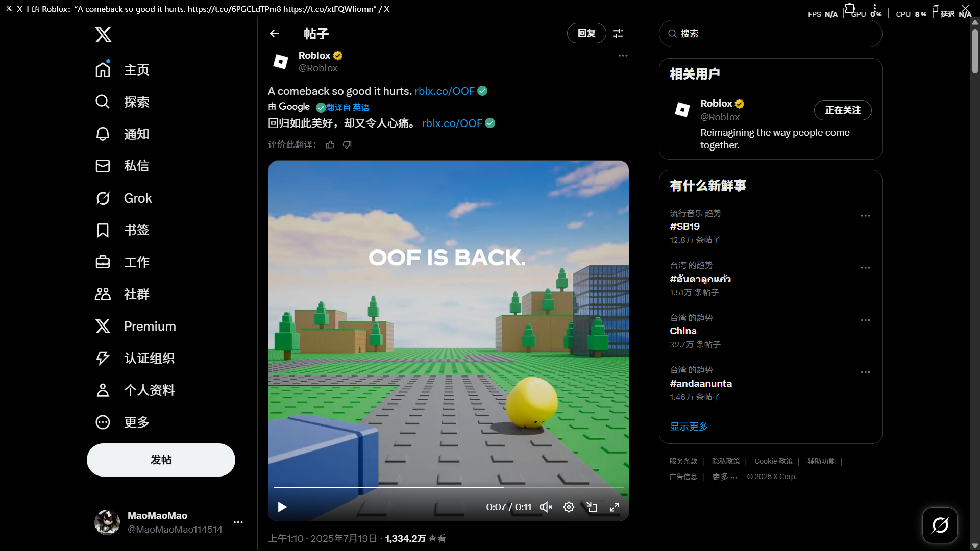The image size is (980, 551).
Task: Click Show more (显示更多) trends
Action: [x=689, y=427]
